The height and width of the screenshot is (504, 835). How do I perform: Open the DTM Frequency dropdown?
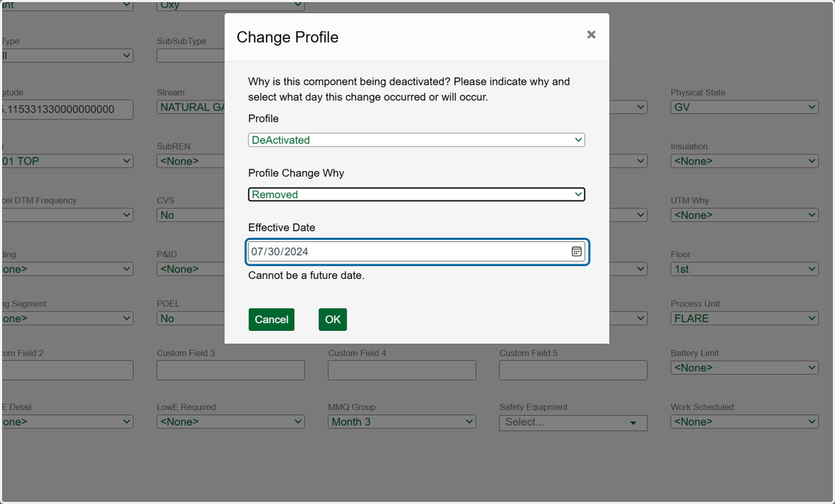(67, 215)
